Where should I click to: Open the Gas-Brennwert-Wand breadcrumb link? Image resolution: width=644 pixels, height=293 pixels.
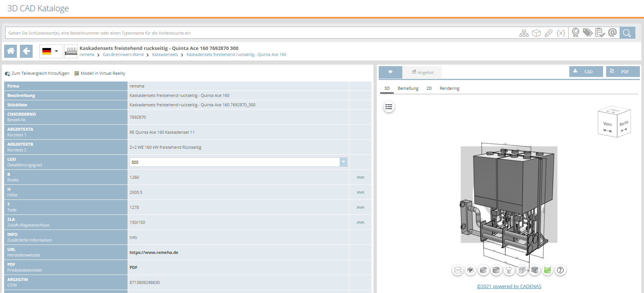tap(123, 54)
